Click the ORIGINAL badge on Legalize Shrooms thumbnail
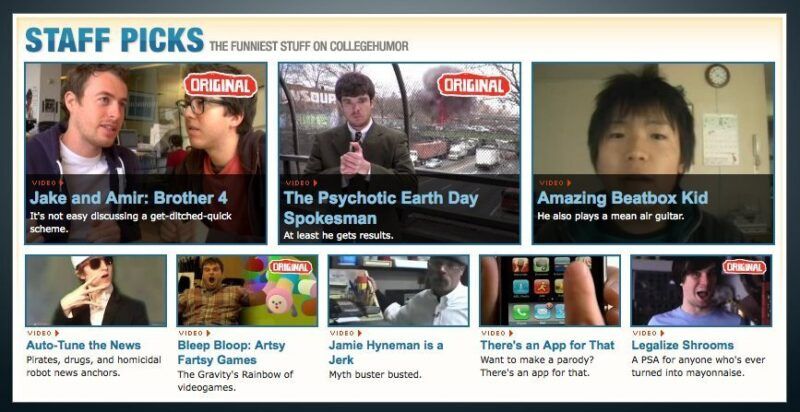Image resolution: width=800 pixels, height=412 pixels. pyautogui.click(x=744, y=267)
